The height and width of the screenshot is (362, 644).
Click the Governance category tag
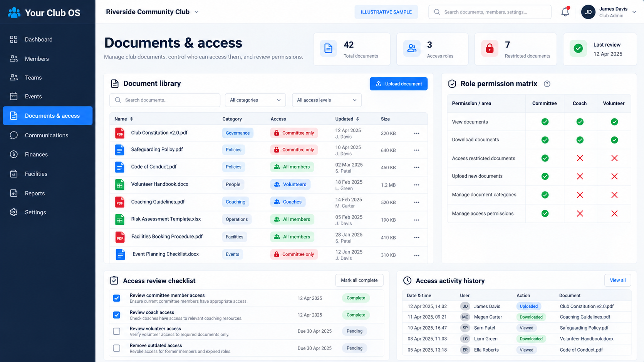pyautogui.click(x=238, y=133)
